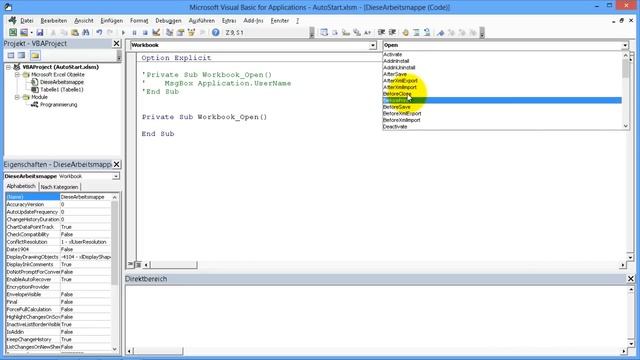Open Project Explorer from the toolbar icon
This screenshot has width=640, height=360.
coord(169,33)
